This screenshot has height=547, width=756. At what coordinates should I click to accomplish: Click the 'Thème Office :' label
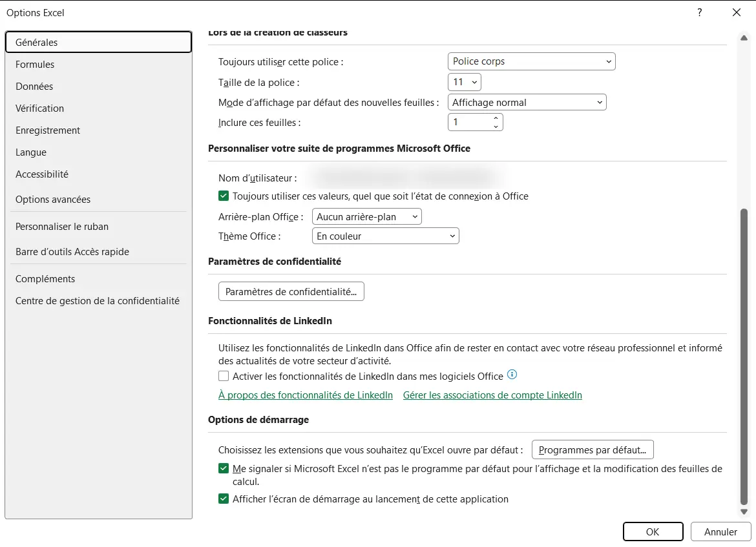pos(249,236)
